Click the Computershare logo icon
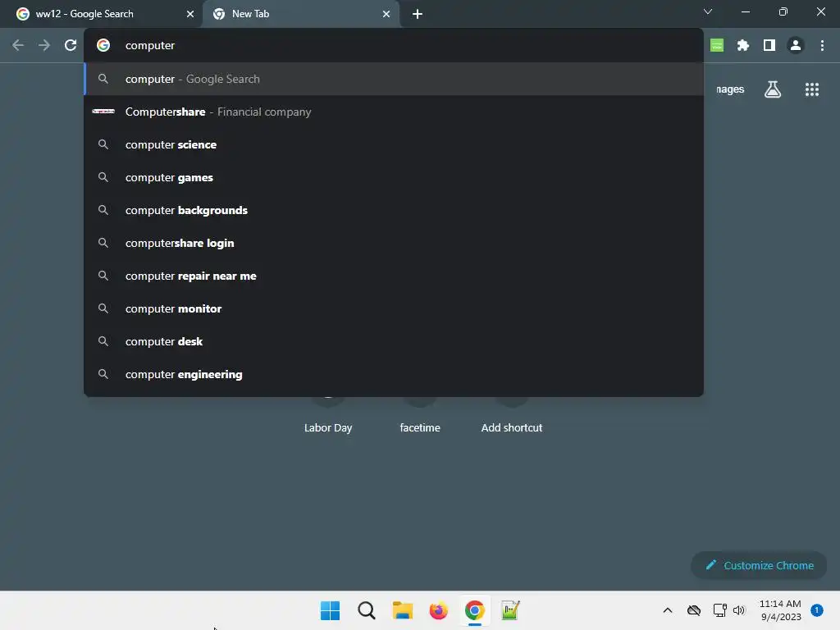The image size is (840, 630). click(103, 112)
